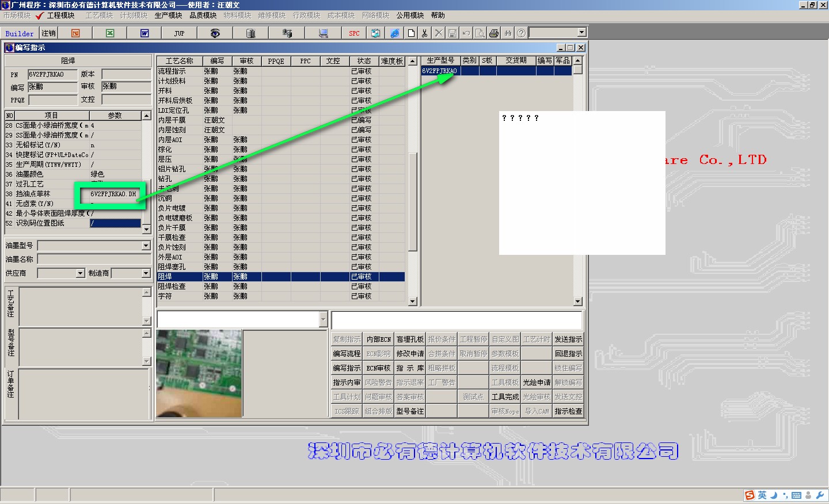Select the 流程指示 row in process table

click(281, 71)
